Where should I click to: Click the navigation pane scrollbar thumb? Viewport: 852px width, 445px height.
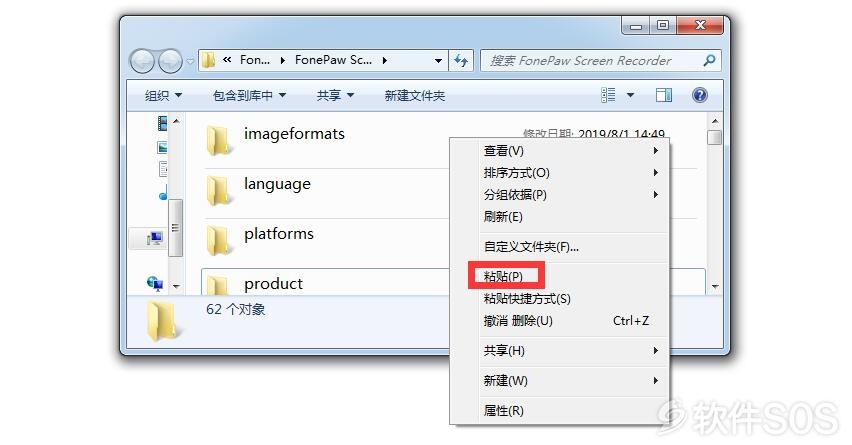(175, 228)
